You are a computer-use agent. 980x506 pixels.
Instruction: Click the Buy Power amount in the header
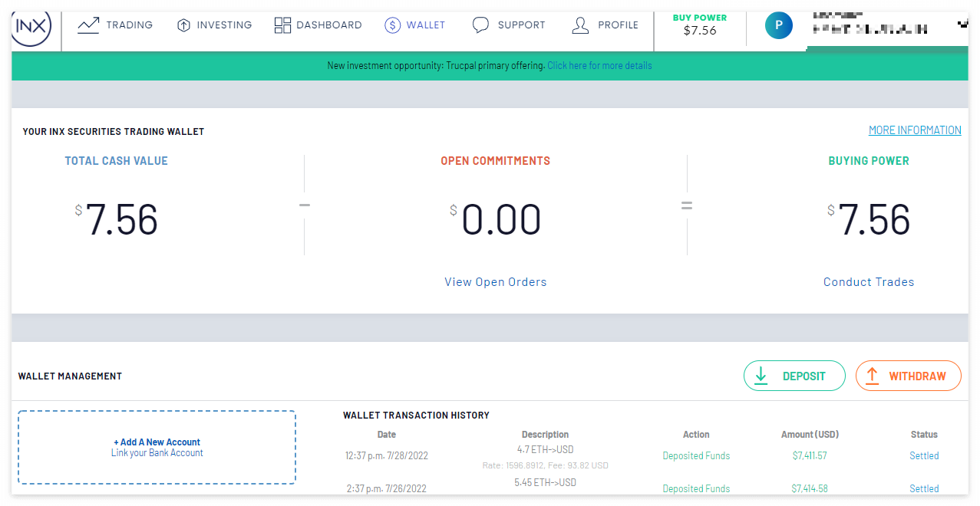coord(700,31)
